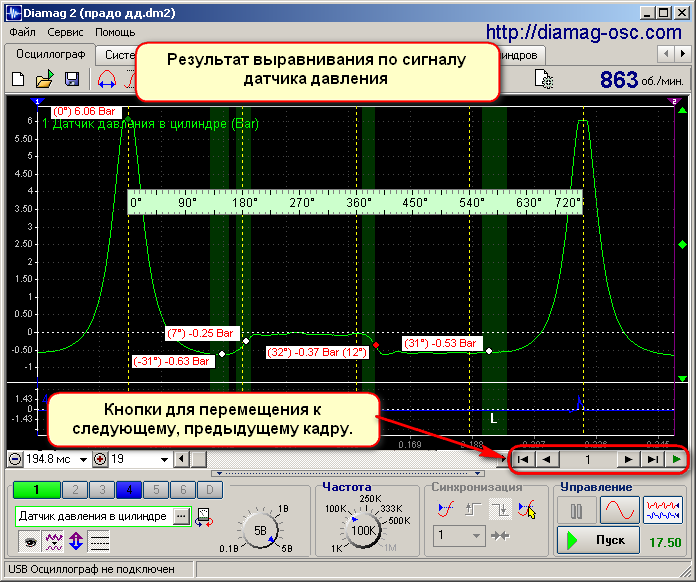The height and width of the screenshot is (582, 696).
Task: Toggle the waveform filter icon
Action: [53, 542]
